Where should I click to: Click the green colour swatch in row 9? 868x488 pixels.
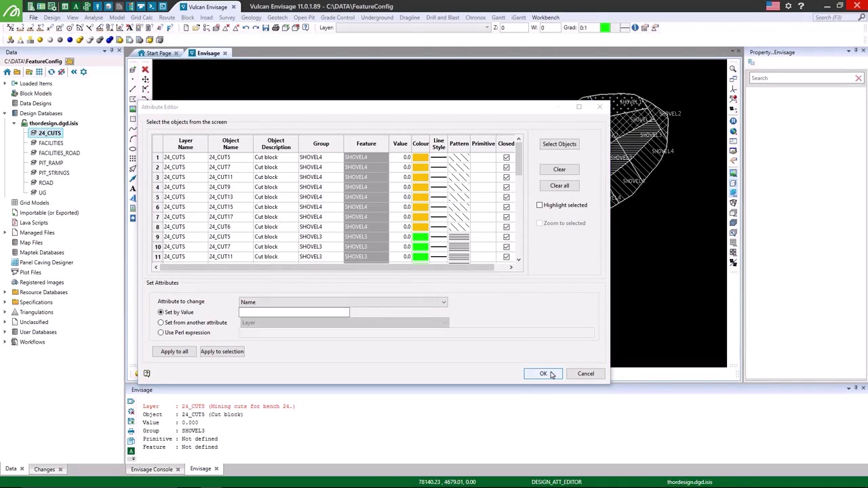pyautogui.click(x=420, y=237)
